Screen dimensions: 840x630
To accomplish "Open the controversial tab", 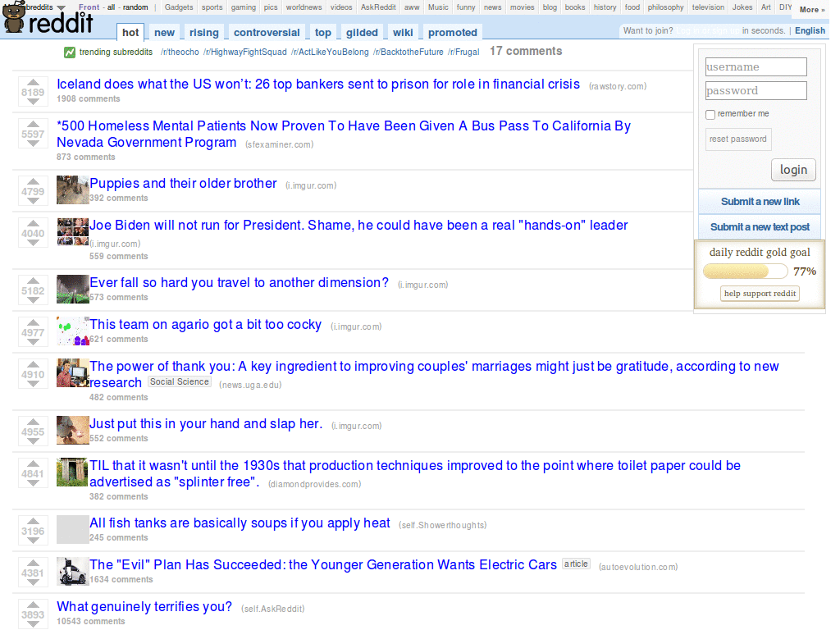I will [267, 32].
